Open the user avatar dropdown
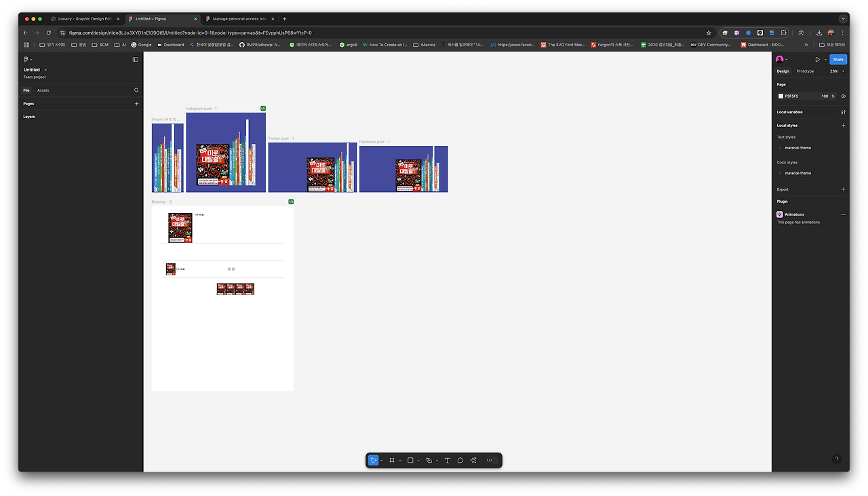868x496 pixels. [782, 60]
